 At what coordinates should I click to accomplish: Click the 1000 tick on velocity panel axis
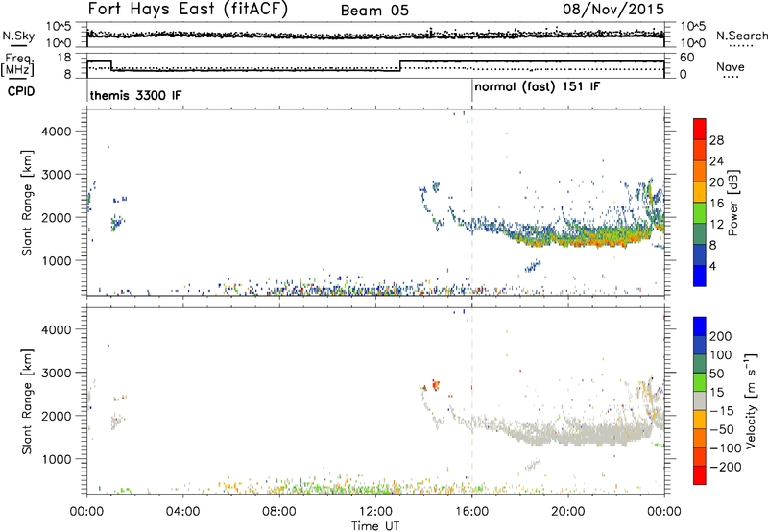[57, 459]
